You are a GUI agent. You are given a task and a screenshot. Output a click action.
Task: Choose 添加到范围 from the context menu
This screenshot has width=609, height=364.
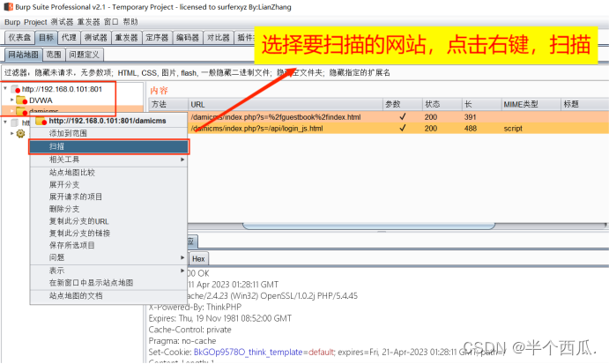coord(108,133)
